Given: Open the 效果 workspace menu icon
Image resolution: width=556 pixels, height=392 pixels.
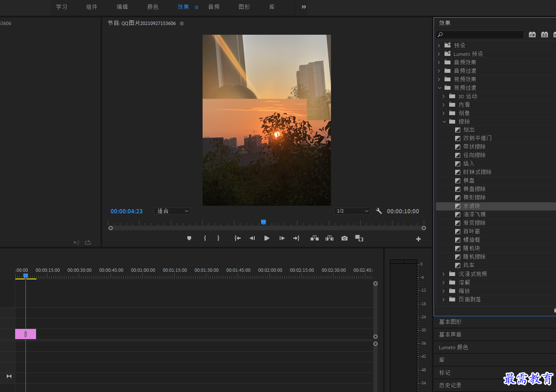Looking at the screenshot, I should [197, 7].
